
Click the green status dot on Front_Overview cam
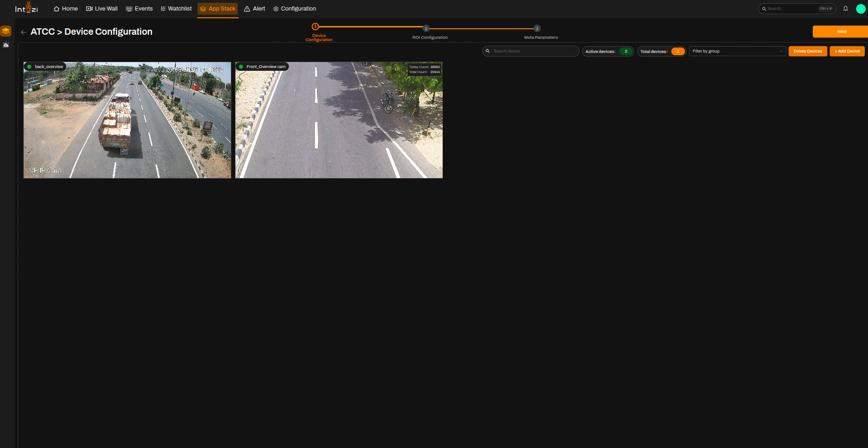tap(241, 67)
